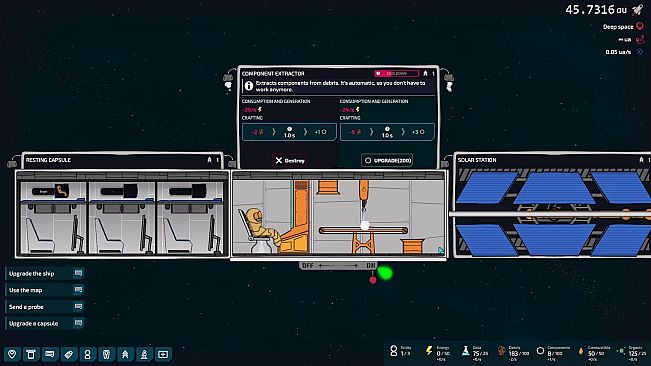651x366 pixels.
Task: Select the Upgrade a capsule objective
Action: coord(45,323)
